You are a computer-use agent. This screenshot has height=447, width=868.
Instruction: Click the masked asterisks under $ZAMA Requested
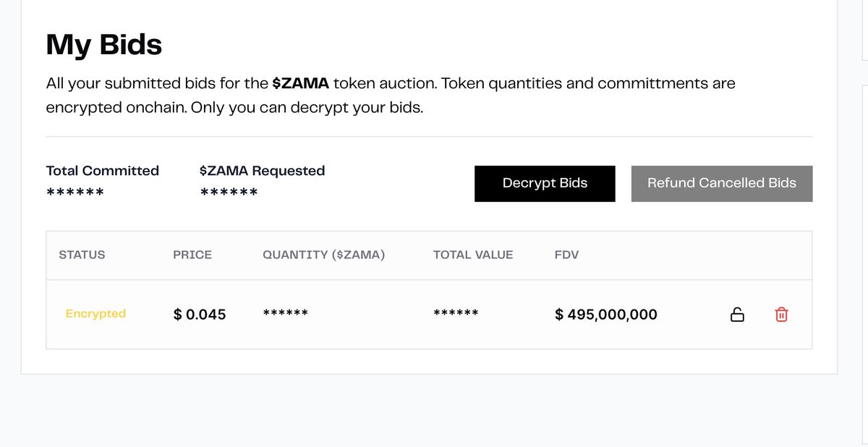[x=229, y=193]
